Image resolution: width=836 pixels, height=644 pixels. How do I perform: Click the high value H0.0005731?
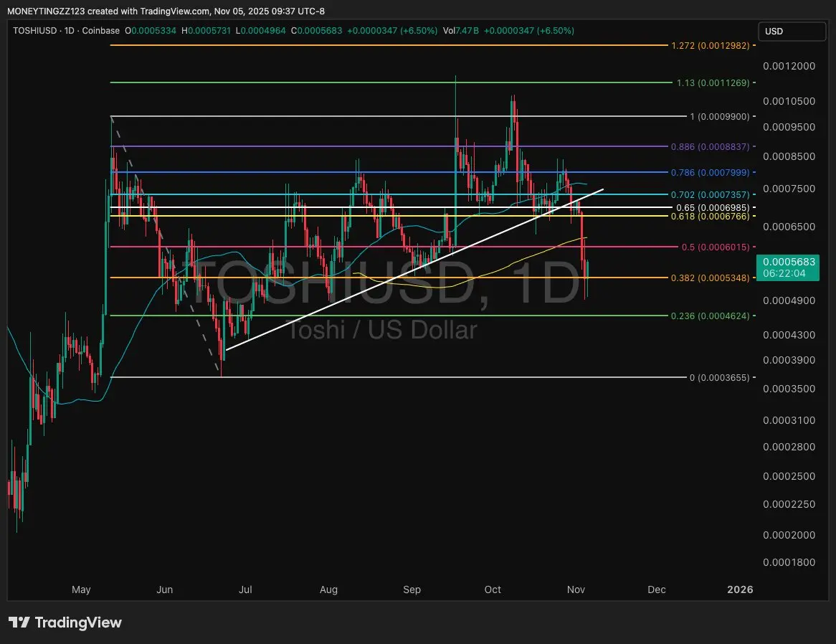206,31
